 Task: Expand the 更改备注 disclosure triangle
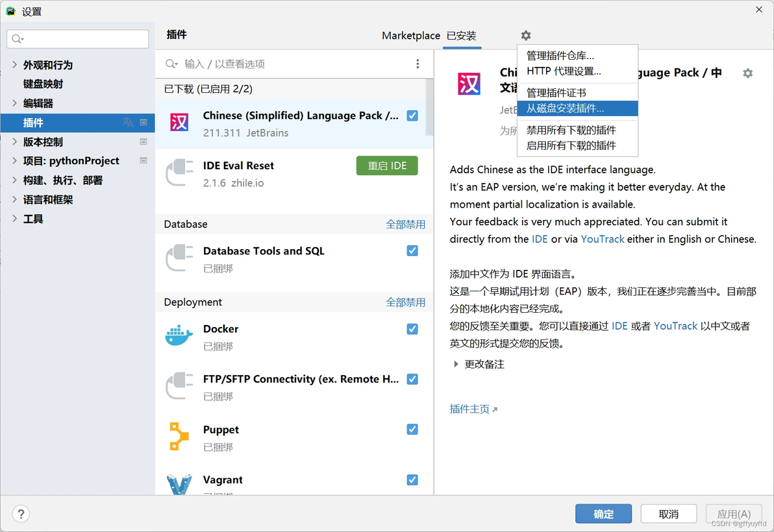(456, 364)
